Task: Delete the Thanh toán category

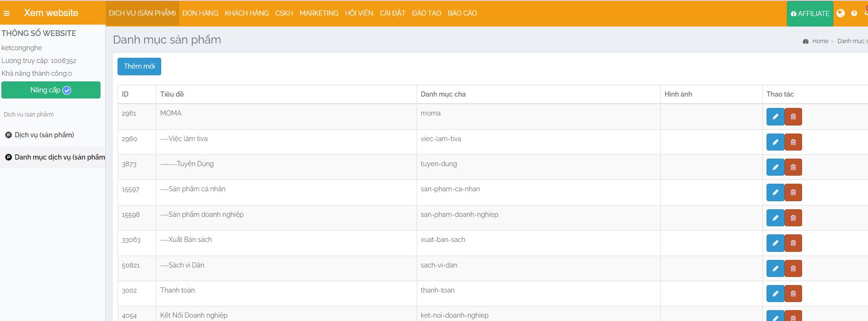Action: click(x=793, y=294)
